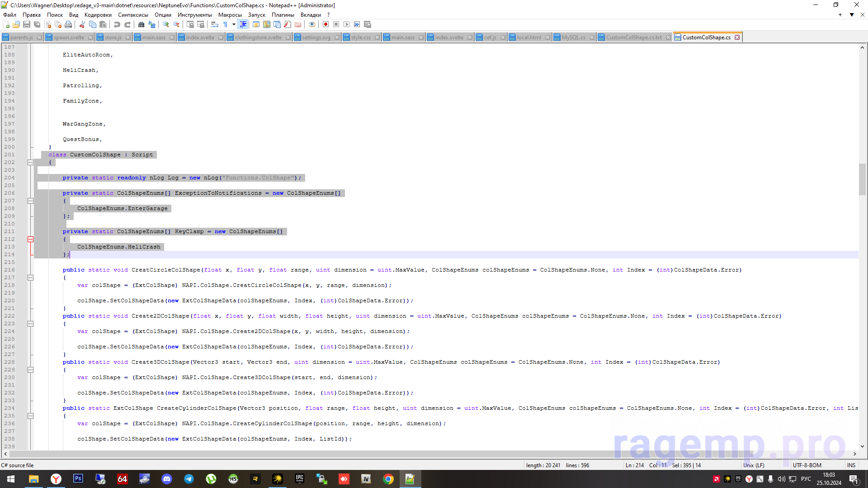Open Google Chrome from the taskbar
Image resolution: width=868 pixels, height=488 pixels.
(x=388, y=479)
